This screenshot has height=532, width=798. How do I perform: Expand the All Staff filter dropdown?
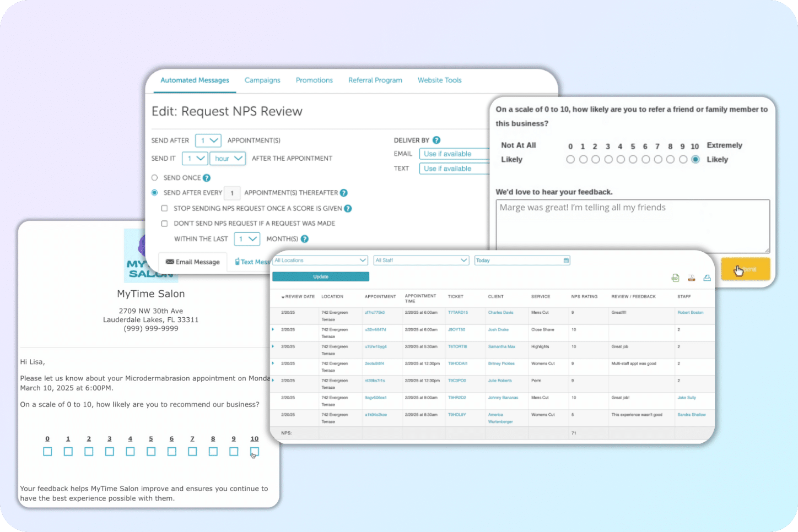[x=421, y=260]
